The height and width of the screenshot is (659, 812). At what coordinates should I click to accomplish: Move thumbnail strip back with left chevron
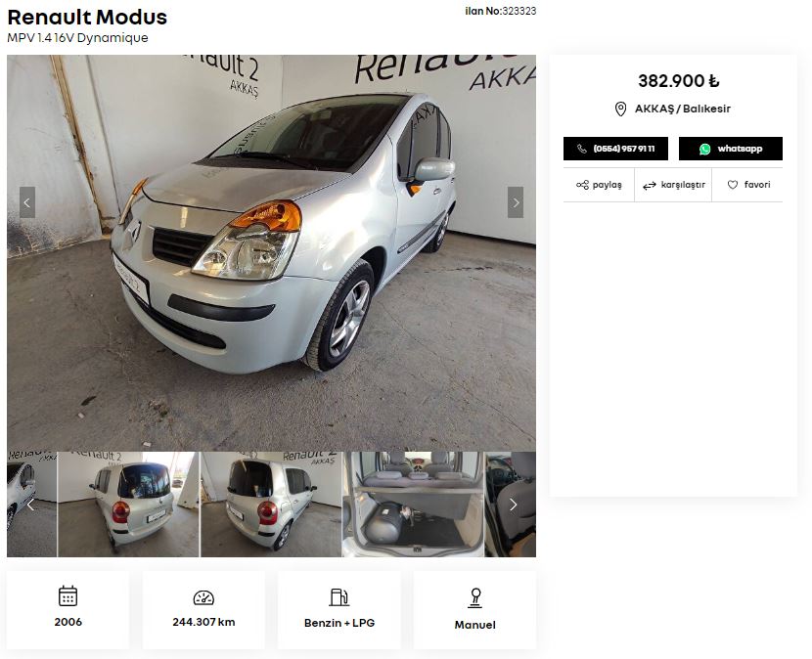[x=30, y=505]
